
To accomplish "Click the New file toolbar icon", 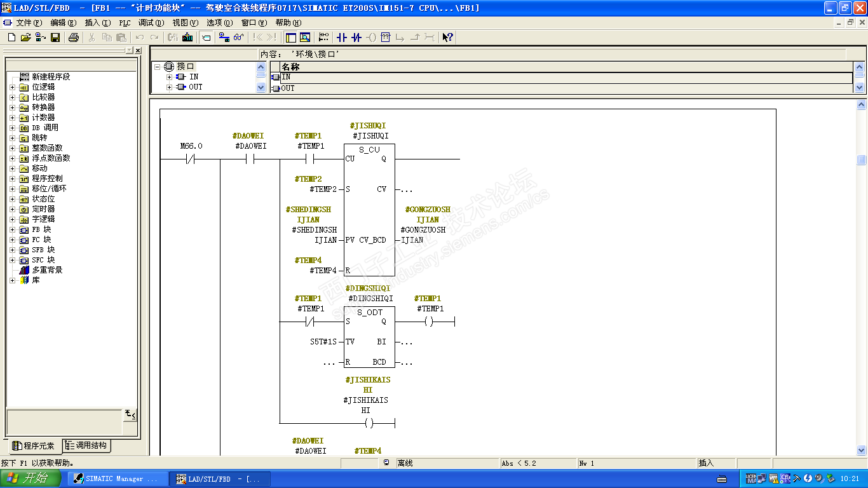I will pos(11,37).
